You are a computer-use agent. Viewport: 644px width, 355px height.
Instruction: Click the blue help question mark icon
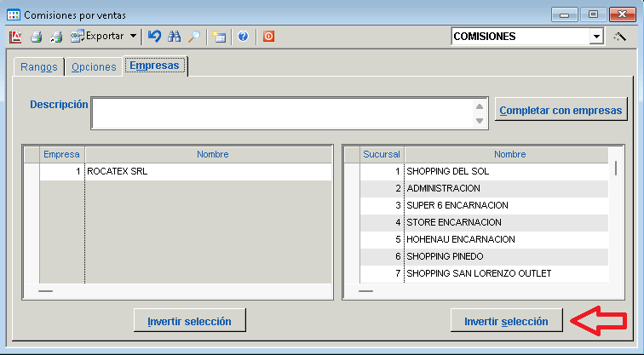click(244, 37)
